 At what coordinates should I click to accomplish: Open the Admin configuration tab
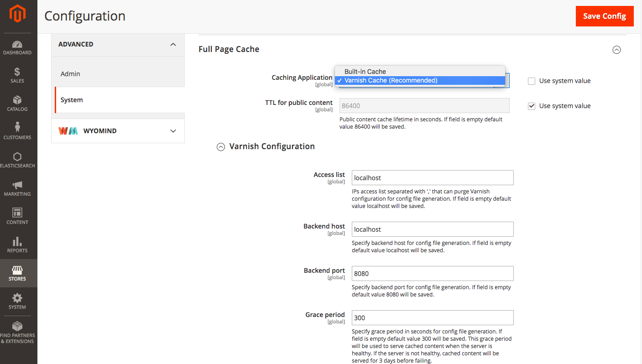[x=71, y=74]
